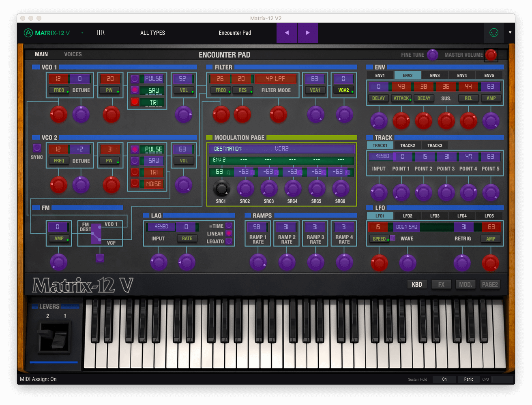Click the VCA2 button
The height and width of the screenshot is (405, 532).
pos(343,90)
